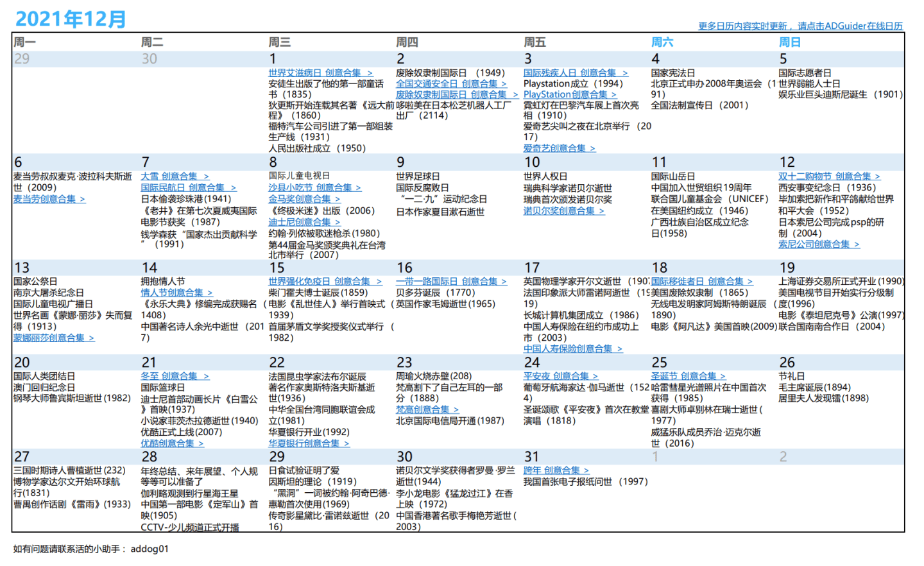This screenshot has width=924, height=566.
Task: Click the greyed date number 29 in November
Action: 21,58
